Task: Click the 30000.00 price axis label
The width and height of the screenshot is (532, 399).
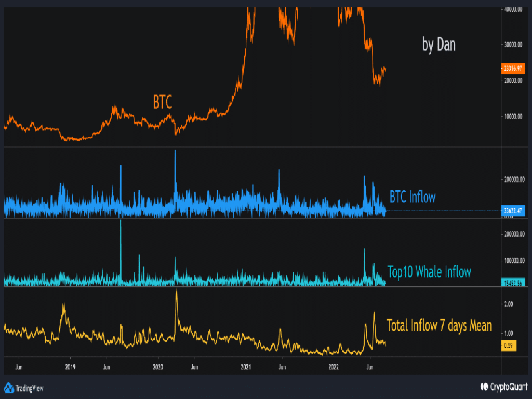Action: [513, 45]
